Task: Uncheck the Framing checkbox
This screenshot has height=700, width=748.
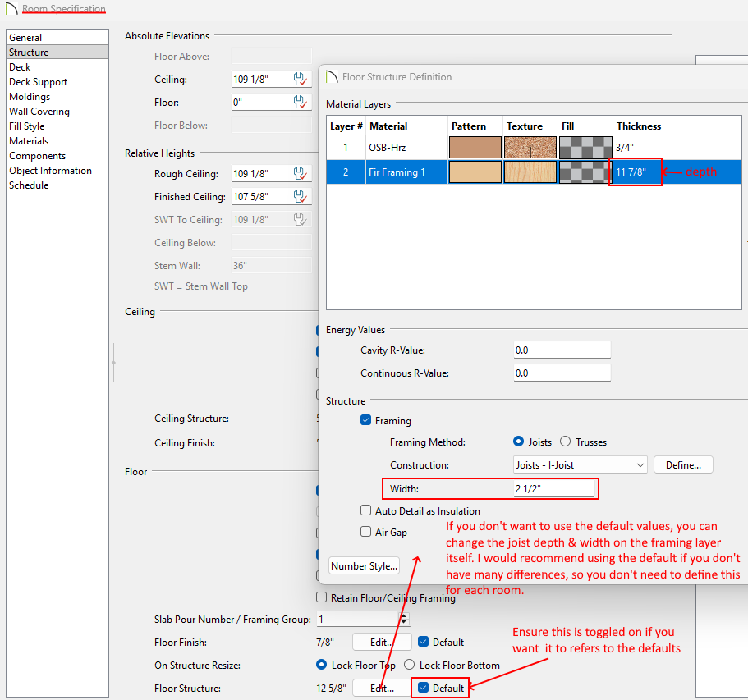Action: 366,421
